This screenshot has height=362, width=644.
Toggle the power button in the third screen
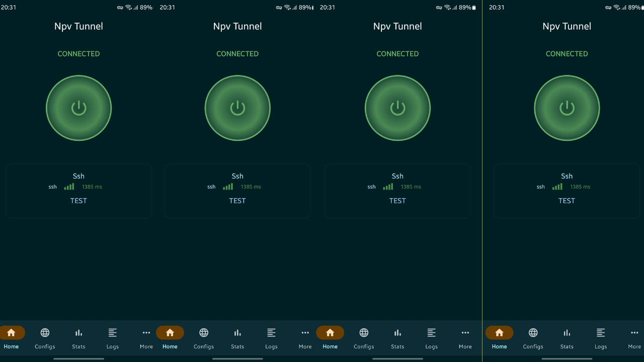(397, 108)
